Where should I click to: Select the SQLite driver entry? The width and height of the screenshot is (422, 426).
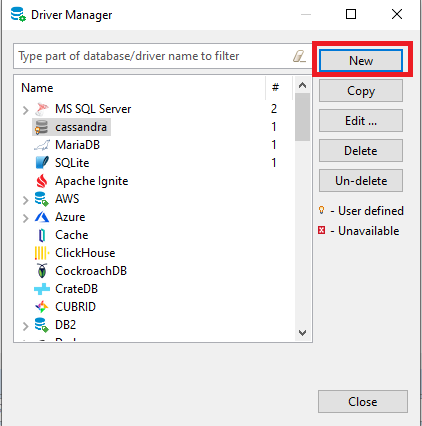[72, 163]
